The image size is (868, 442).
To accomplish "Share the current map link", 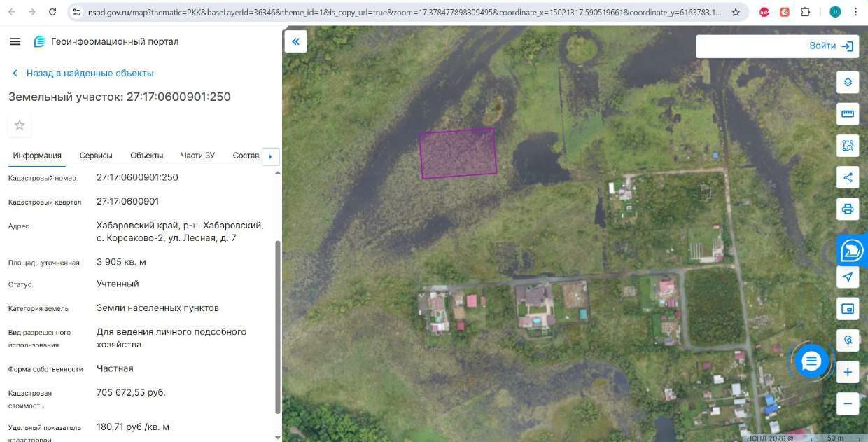I will pyautogui.click(x=848, y=177).
